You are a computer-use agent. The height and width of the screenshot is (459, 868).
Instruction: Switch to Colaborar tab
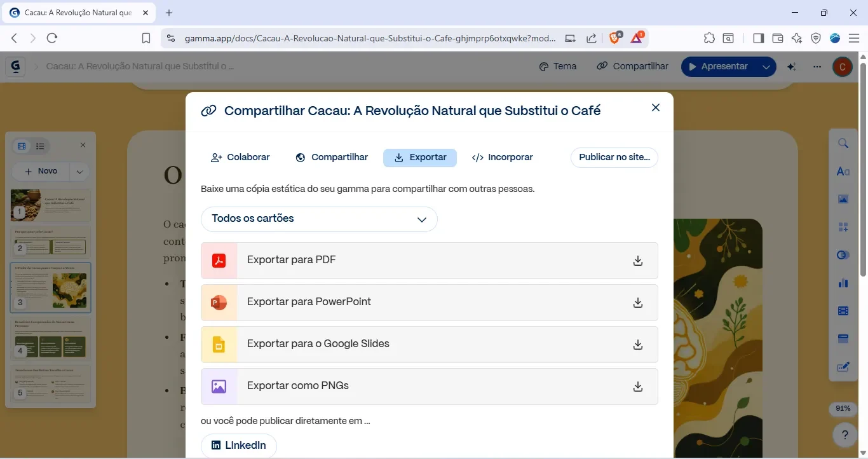240,158
